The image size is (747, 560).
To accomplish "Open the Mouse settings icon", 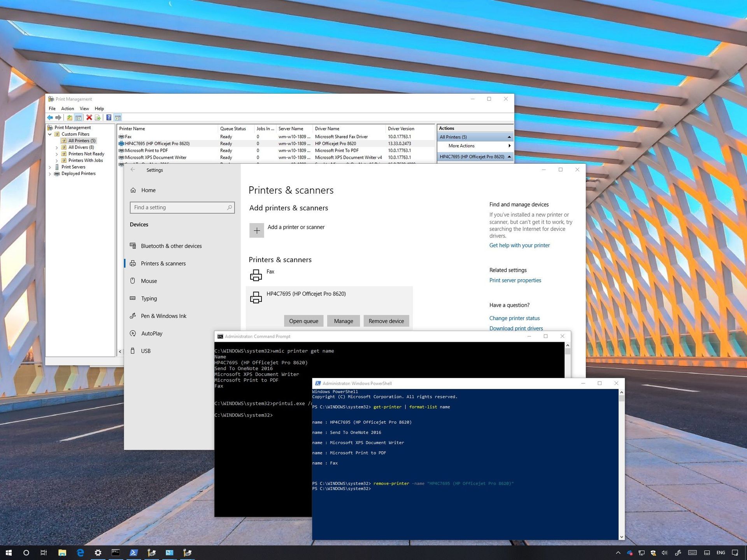I will tap(133, 281).
